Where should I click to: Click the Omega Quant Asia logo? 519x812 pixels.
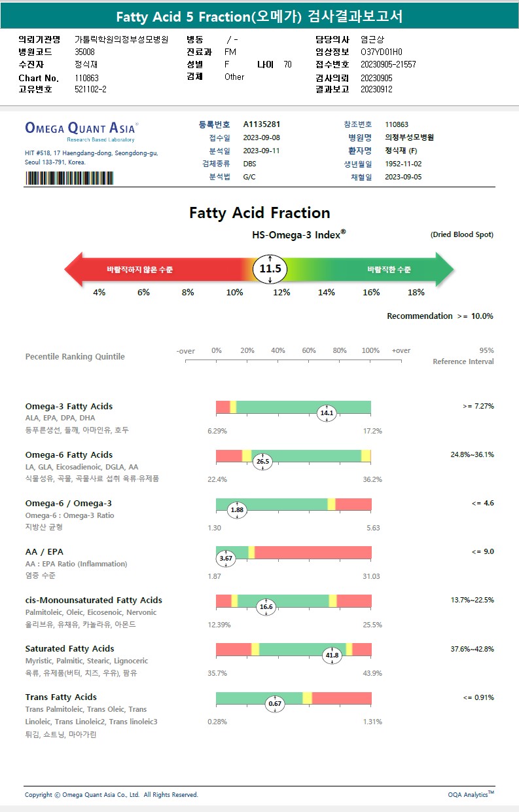tap(81, 129)
